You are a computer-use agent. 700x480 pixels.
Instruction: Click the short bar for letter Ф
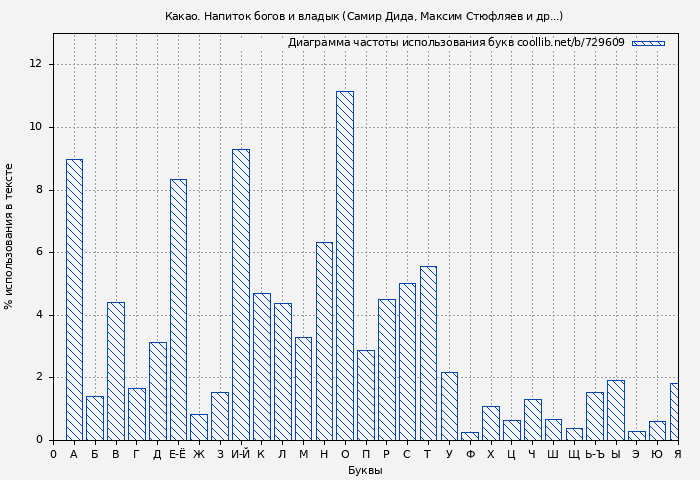click(x=470, y=436)
